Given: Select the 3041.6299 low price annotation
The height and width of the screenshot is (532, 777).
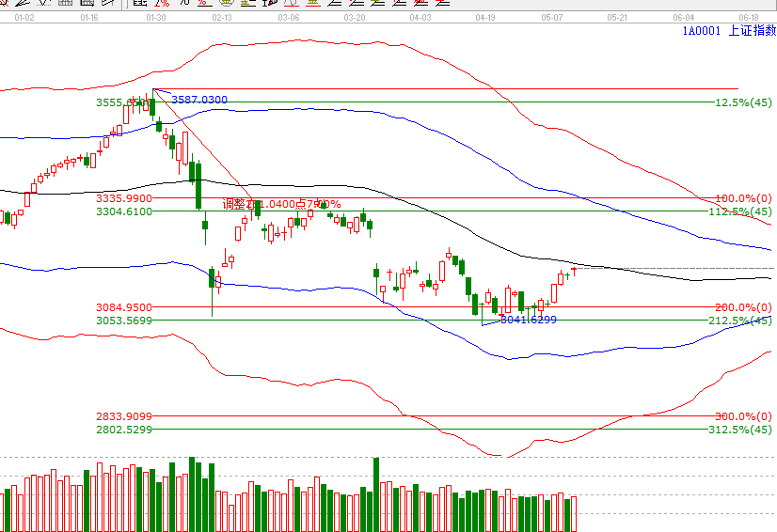Looking at the screenshot, I should pyautogui.click(x=529, y=321).
